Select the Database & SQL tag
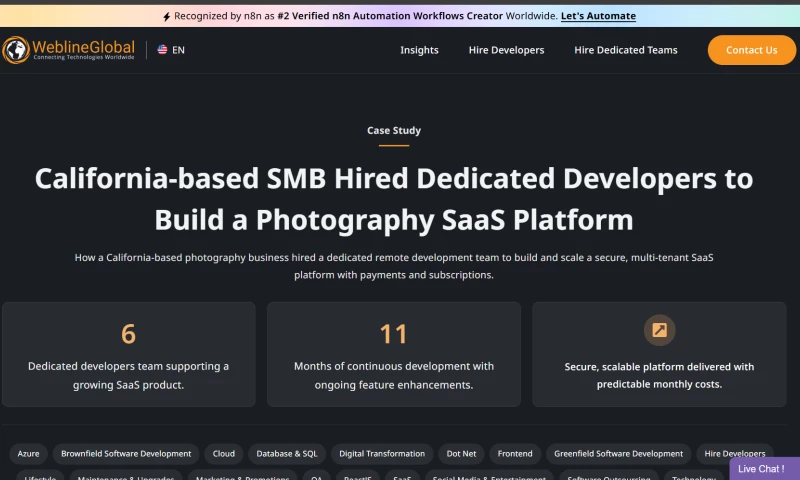The width and height of the screenshot is (800, 480). (287, 453)
